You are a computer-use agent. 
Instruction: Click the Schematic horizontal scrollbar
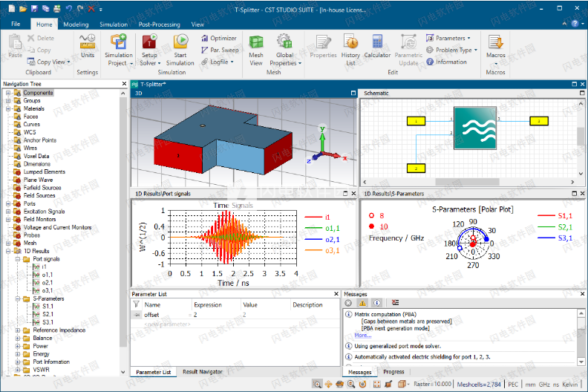(x=467, y=182)
